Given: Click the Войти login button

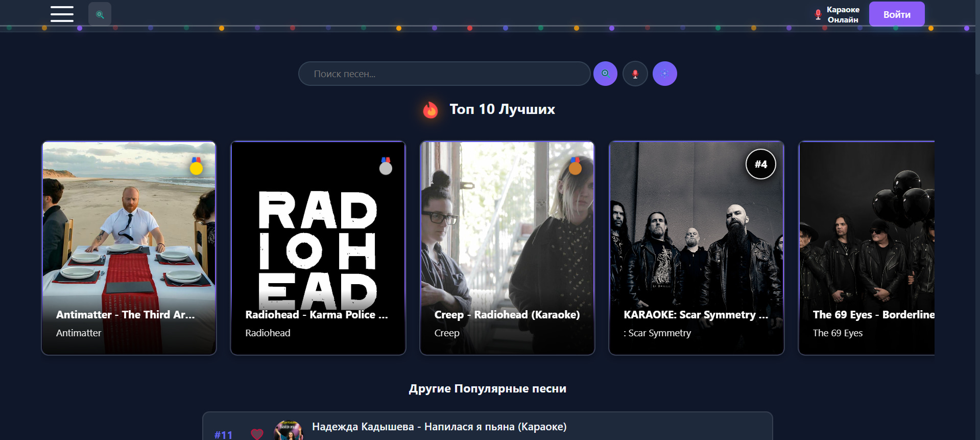Looking at the screenshot, I should [x=897, y=14].
